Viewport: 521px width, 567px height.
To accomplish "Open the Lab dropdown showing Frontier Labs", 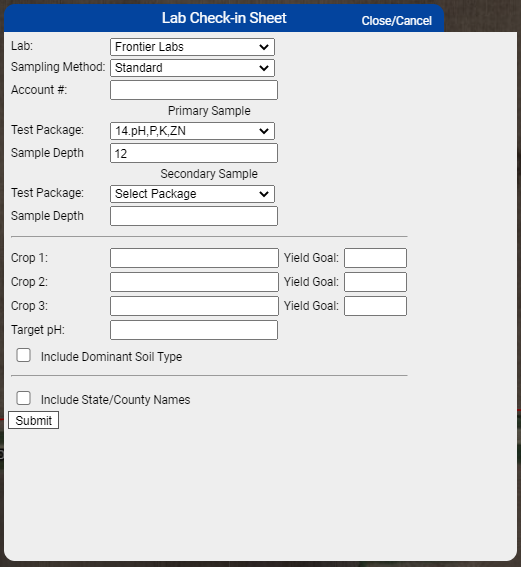I will [192, 47].
